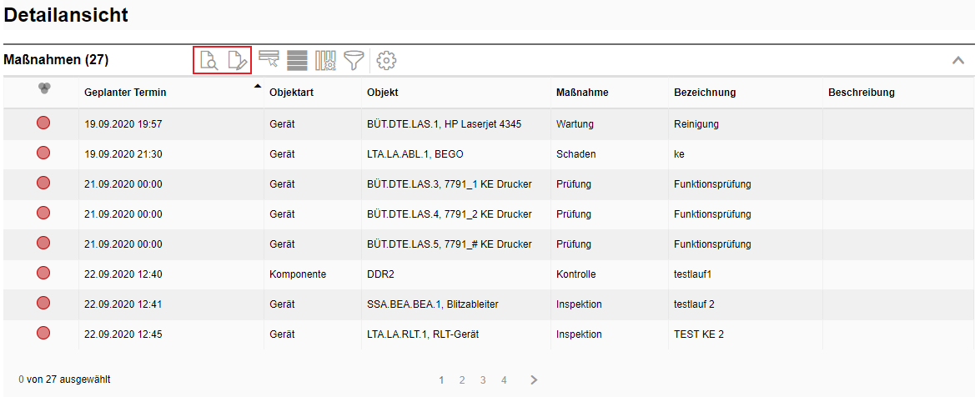This screenshot has width=980, height=397.
Task: Open the funnel filter icon
Action: (354, 60)
